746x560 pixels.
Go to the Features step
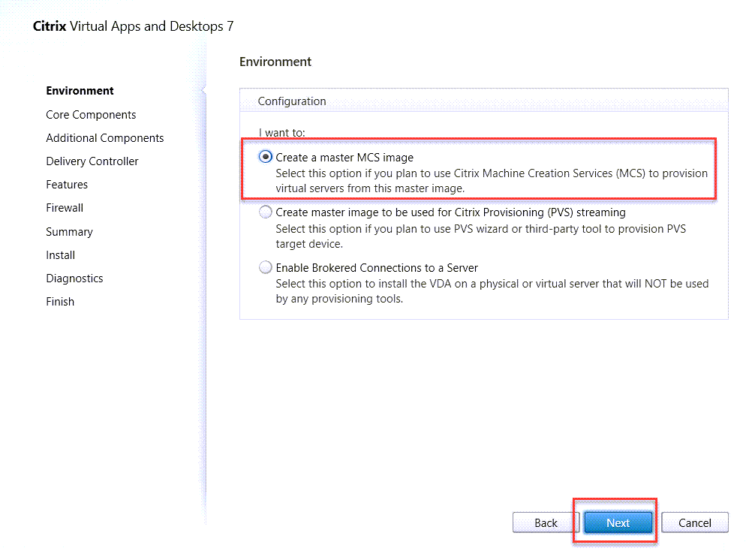pyautogui.click(x=67, y=185)
